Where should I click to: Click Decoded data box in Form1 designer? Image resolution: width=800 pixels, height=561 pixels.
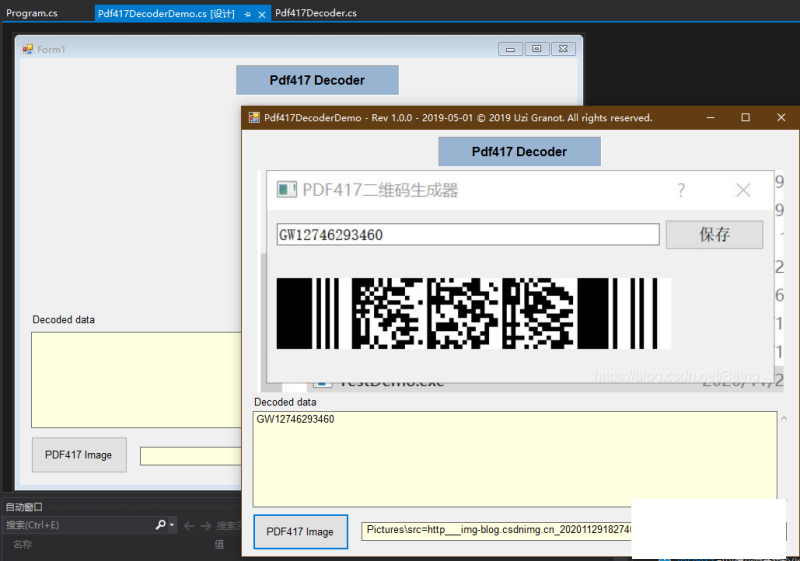tap(136, 380)
